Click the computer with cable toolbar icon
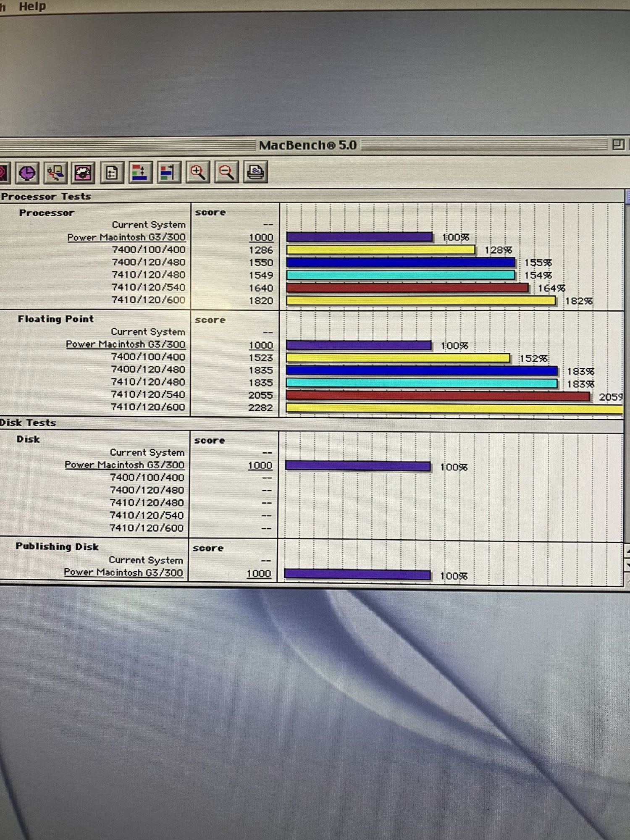 point(55,173)
